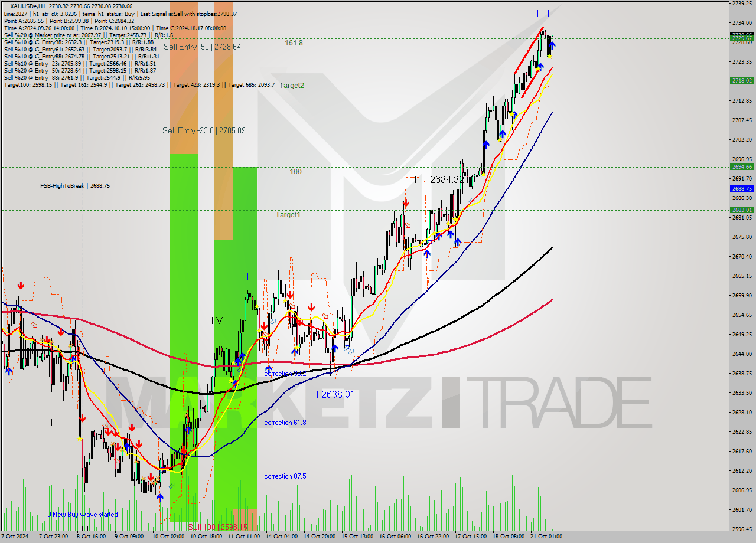Select the 'correction 38.2' label

click(x=285, y=374)
